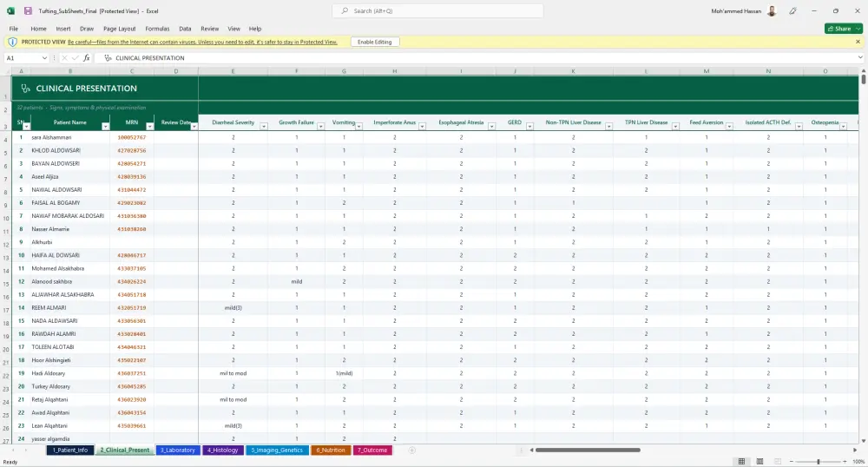
Task: Click the Excel app logo icon
Action: coord(10,11)
